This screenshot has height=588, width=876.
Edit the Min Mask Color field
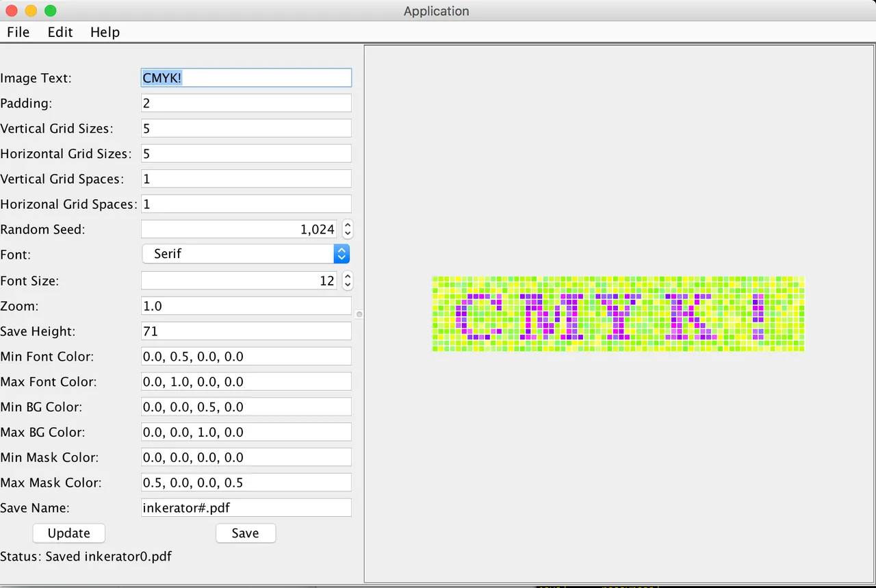tap(246, 457)
